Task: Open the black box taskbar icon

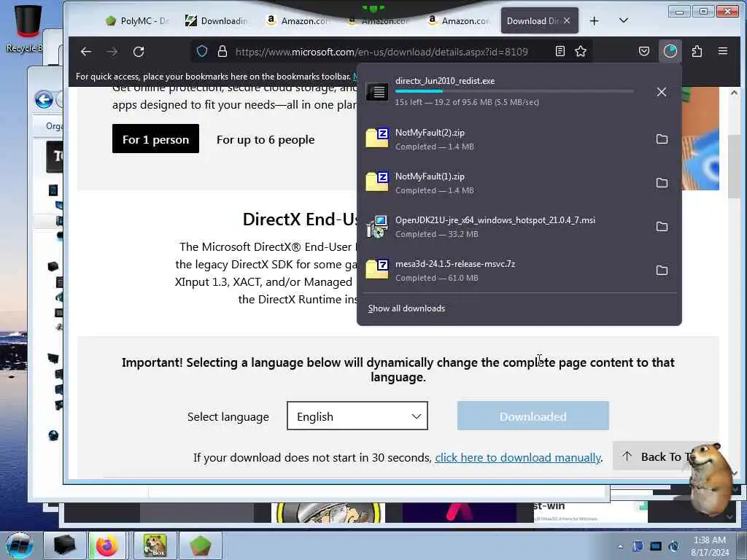Action: coord(64,545)
